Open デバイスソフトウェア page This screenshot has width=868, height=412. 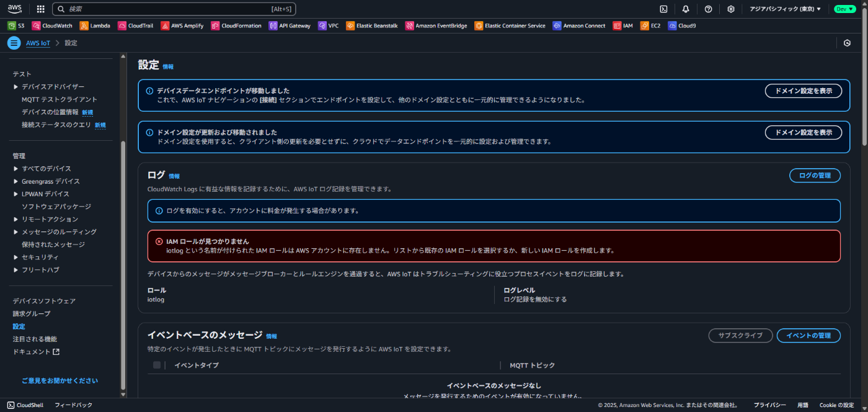pos(44,301)
